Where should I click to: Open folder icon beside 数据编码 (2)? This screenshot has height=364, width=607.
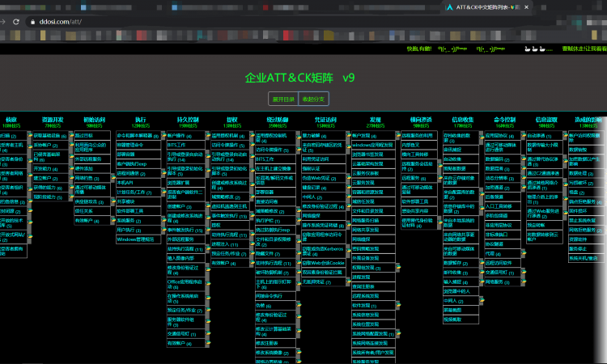pos(524,159)
